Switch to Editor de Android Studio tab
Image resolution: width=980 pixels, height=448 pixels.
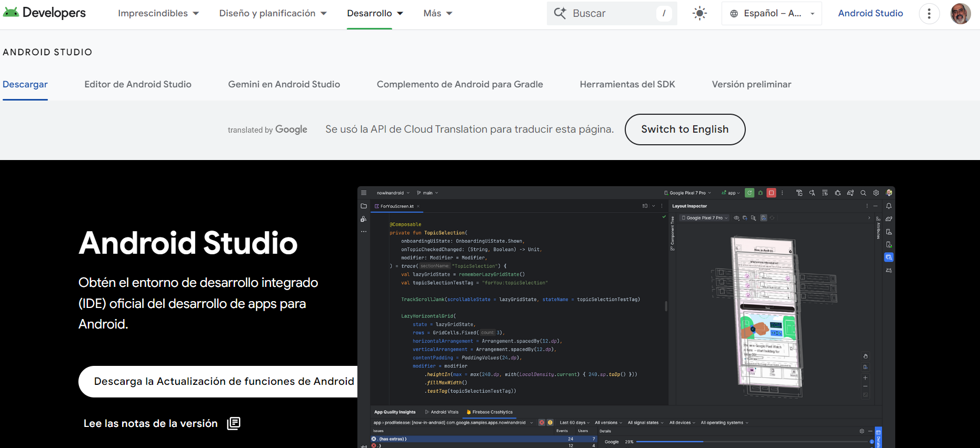coord(138,84)
